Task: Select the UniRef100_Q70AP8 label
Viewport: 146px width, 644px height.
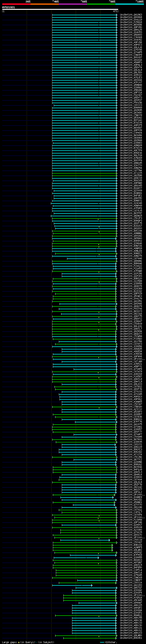Action: (x=131, y=369)
